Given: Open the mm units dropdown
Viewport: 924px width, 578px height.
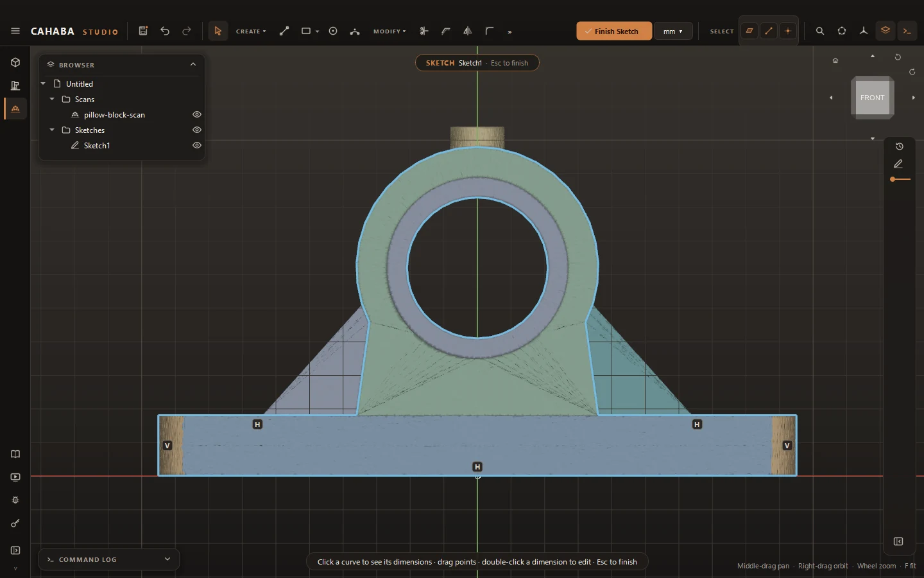Looking at the screenshot, I should 673,31.
